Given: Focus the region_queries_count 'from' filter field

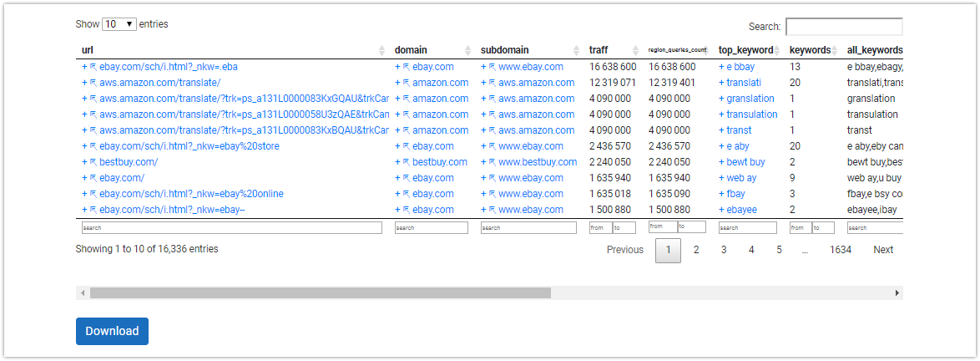Looking at the screenshot, I should tap(663, 226).
